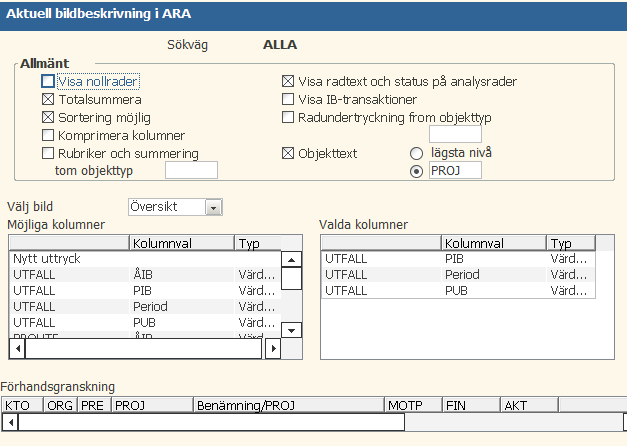The image size is (627, 446).
Task: Click the PROJ object type input field
Action: (x=455, y=171)
